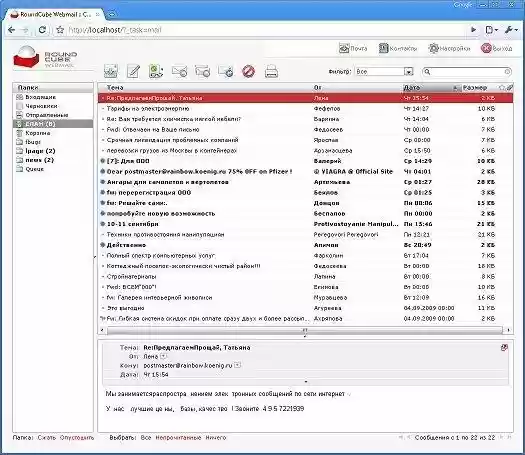Click the flag column header star icon
The height and width of the screenshot is (455, 525).
(502, 88)
